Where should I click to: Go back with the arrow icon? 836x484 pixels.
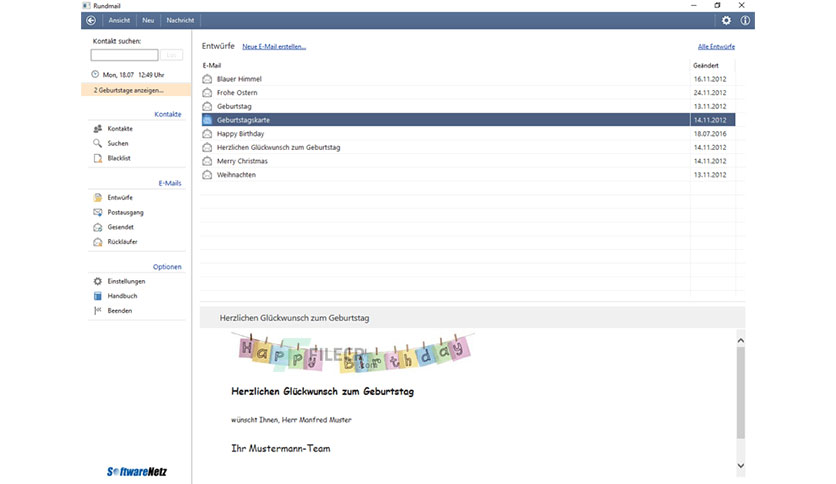tap(91, 20)
